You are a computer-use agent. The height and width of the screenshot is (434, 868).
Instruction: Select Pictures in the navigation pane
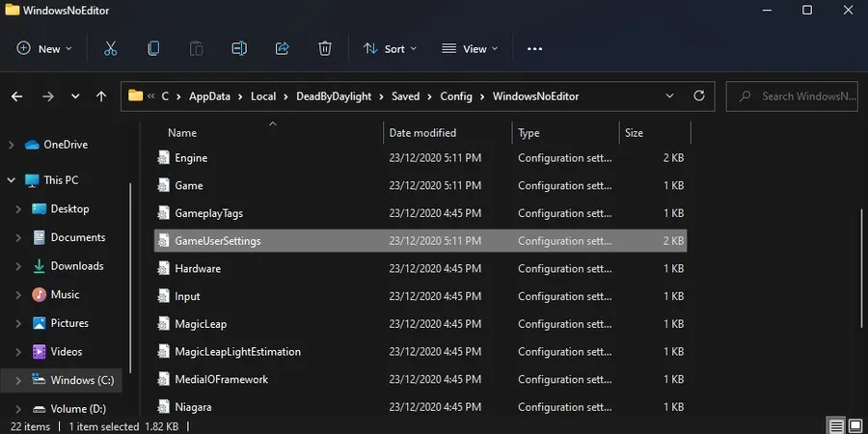pos(69,323)
